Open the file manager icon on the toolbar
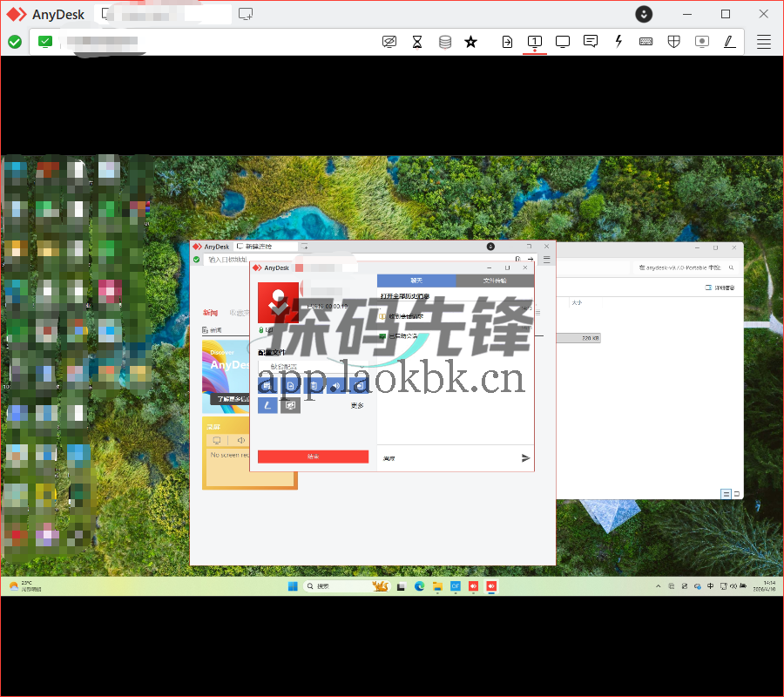784x697 pixels. [507, 41]
